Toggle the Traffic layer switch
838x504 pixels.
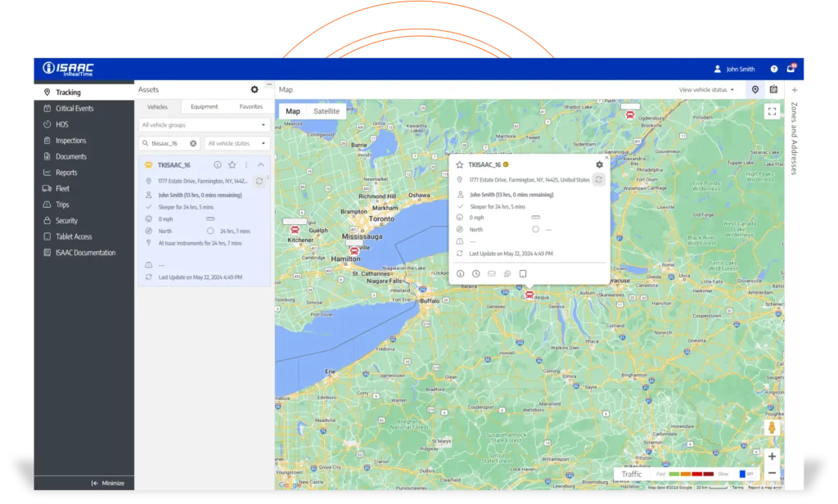746,474
